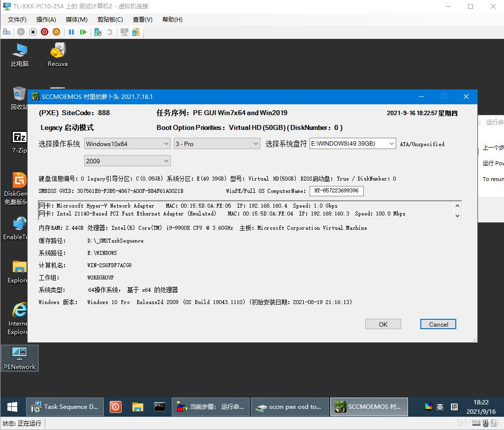This screenshot has width=504, height=430.
Task: Click the WinPE computer name input field
Action: tap(336, 191)
